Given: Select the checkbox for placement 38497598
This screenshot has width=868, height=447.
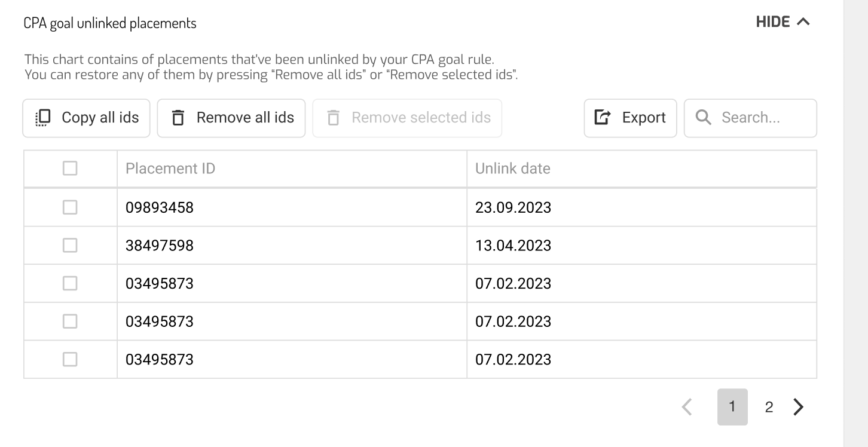Looking at the screenshot, I should tap(70, 245).
